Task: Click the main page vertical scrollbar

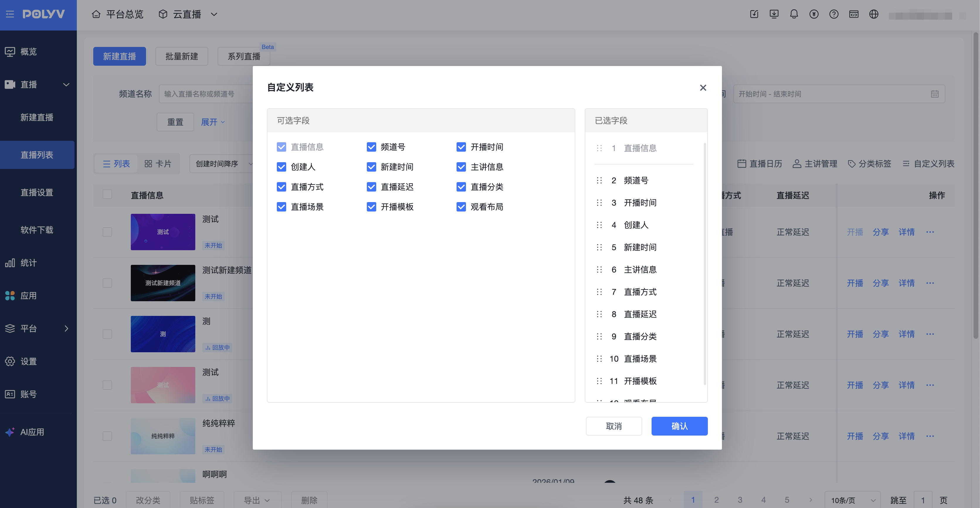Action: click(x=975, y=185)
